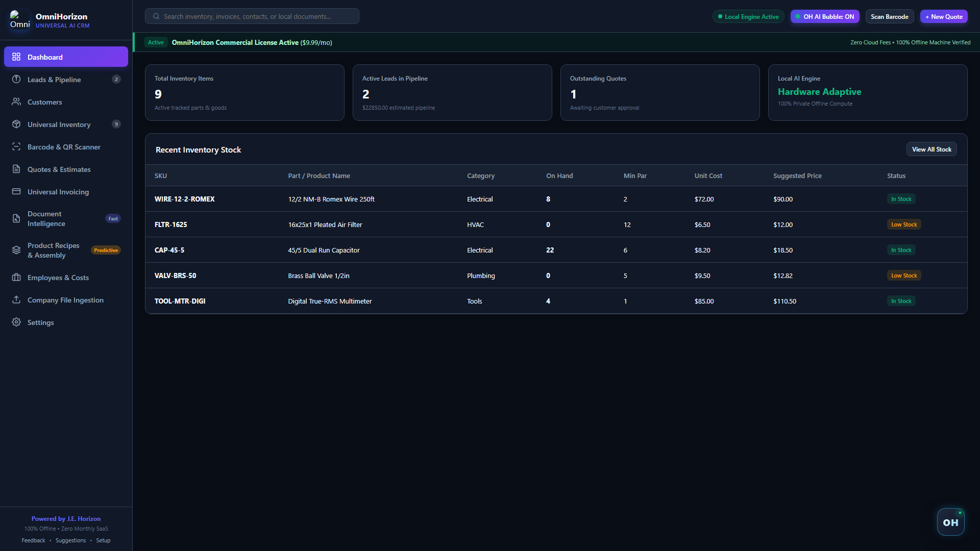The width and height of the screenshot is (980, 551).
Task: Click the View All Stock button
Action: coord(932,149)
